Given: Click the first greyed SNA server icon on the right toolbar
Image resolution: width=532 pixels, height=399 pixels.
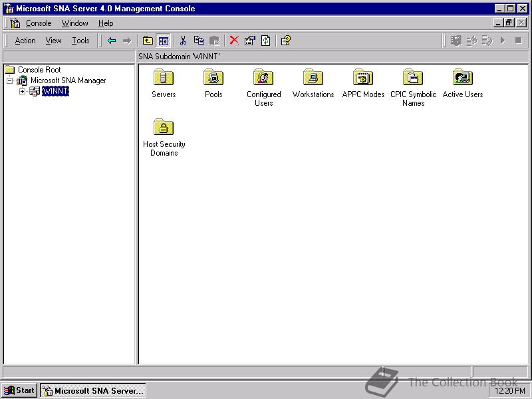Looking at the screenshot, I should 456,41.
